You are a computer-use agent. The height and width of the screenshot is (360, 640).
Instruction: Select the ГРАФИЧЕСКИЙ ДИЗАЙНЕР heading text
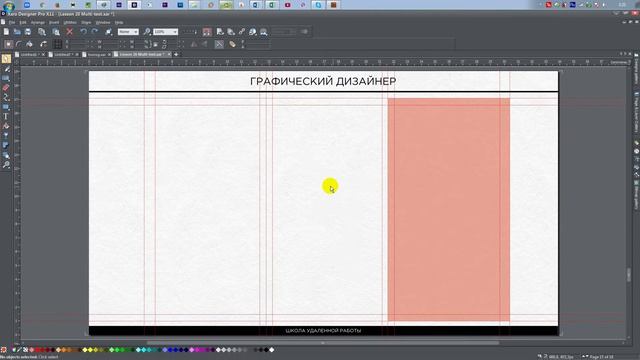tap(323, 81)
